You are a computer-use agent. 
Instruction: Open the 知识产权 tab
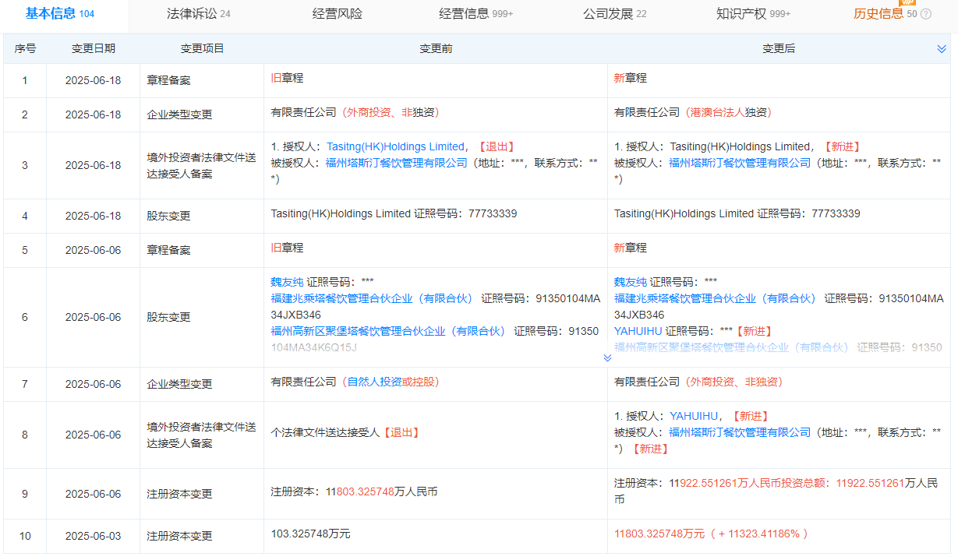click(x=753, y=14)
